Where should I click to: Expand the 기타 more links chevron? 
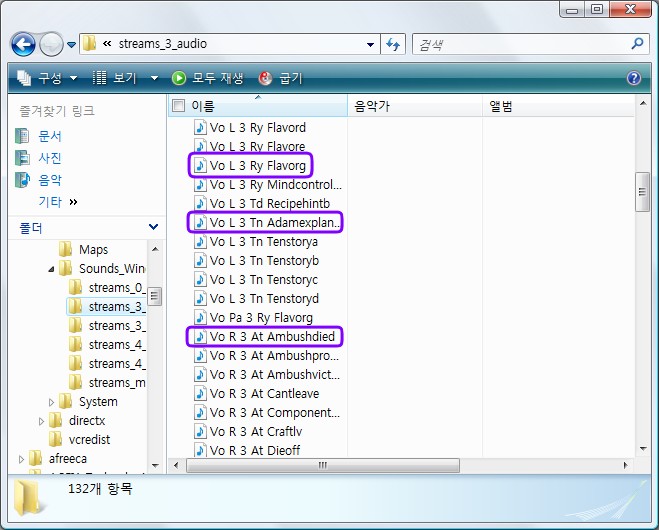(73, 202)
